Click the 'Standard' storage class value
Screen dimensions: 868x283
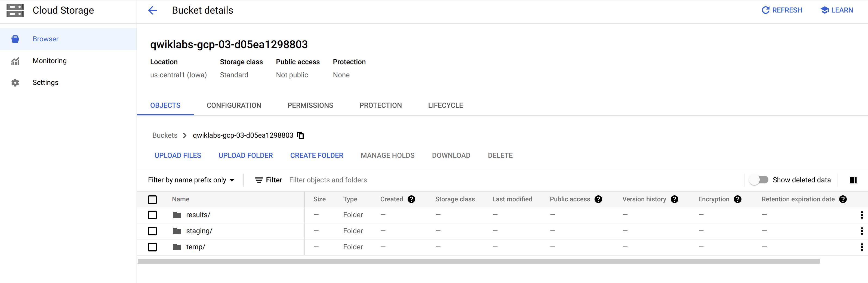(234, 75)
